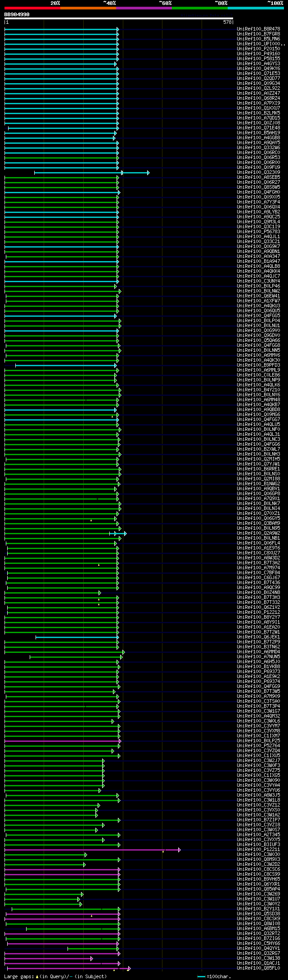
Task: Click label UniRef100_Q09G34
Action: (x=258, y=83)
